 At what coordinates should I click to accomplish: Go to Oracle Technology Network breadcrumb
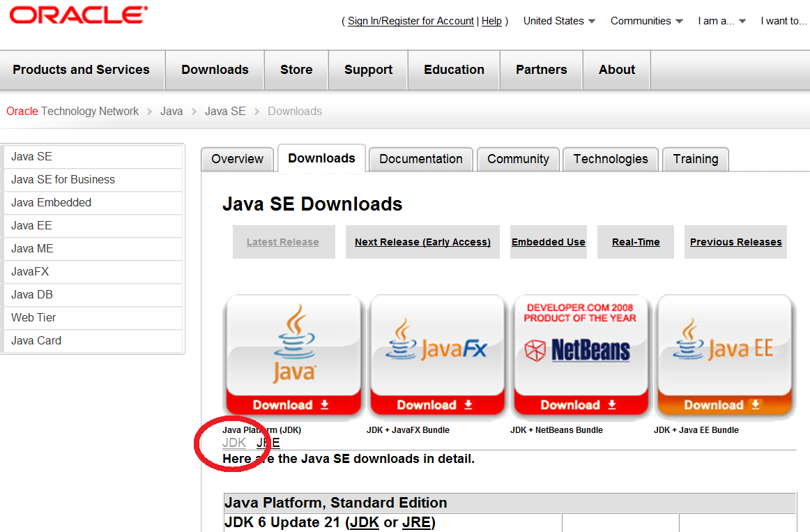pos(72,112)
